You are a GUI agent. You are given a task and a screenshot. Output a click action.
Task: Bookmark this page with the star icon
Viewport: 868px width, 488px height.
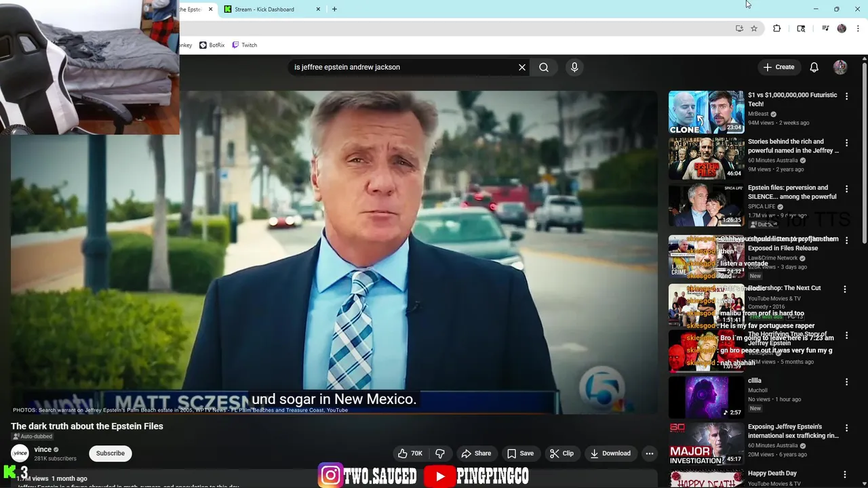click(x=753, y=28)
